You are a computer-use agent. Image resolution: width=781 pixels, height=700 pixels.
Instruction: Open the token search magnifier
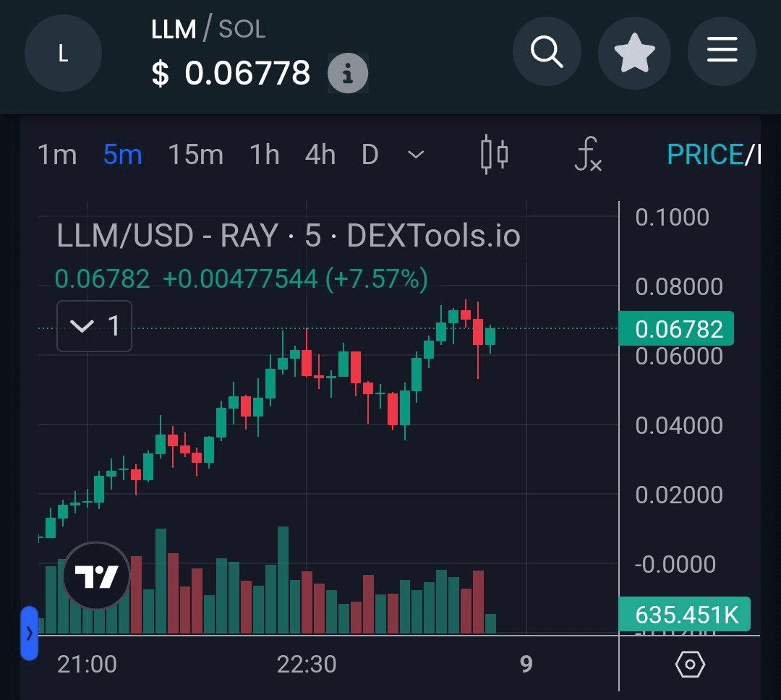(547, 51)
